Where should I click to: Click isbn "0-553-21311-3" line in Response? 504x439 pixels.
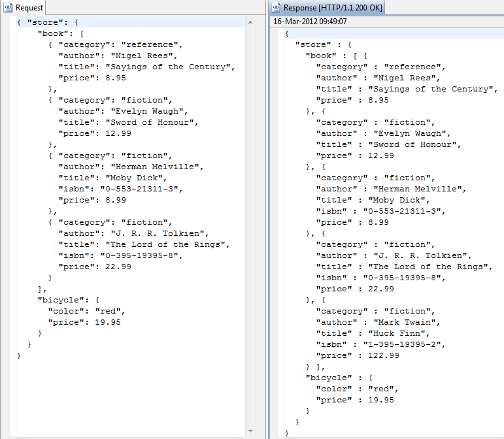381,211
